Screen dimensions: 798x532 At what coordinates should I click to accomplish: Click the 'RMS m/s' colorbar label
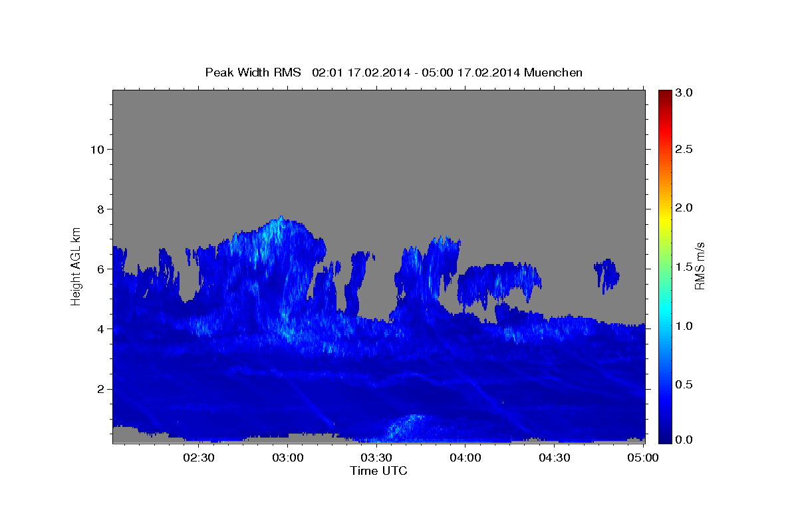pyautogui.click(x=700, y=266)
